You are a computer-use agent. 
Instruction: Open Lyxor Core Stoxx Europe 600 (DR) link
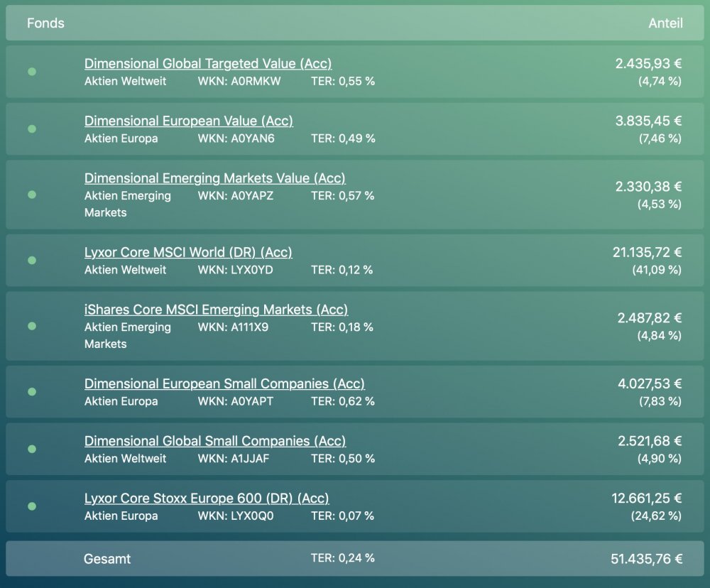point(207,499)
